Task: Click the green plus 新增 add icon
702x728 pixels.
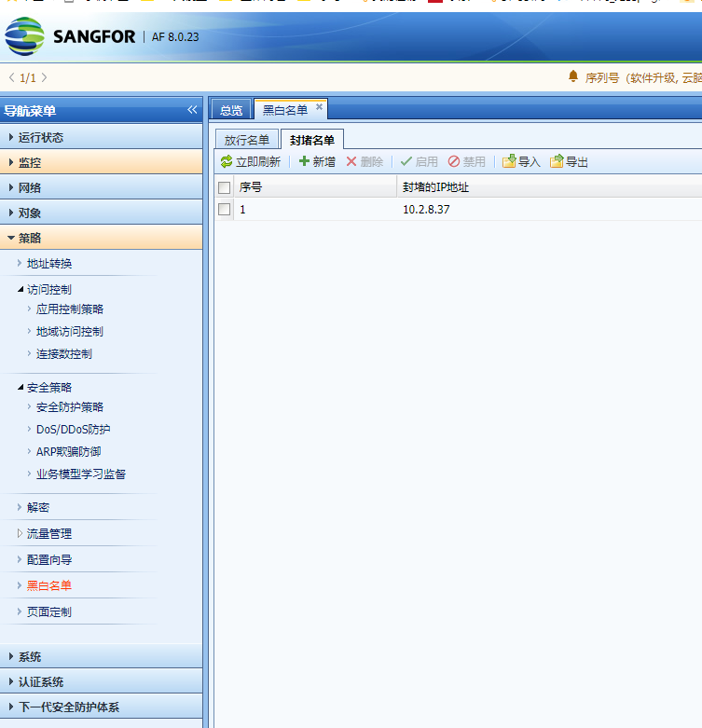Action: [x=304, y=162]
